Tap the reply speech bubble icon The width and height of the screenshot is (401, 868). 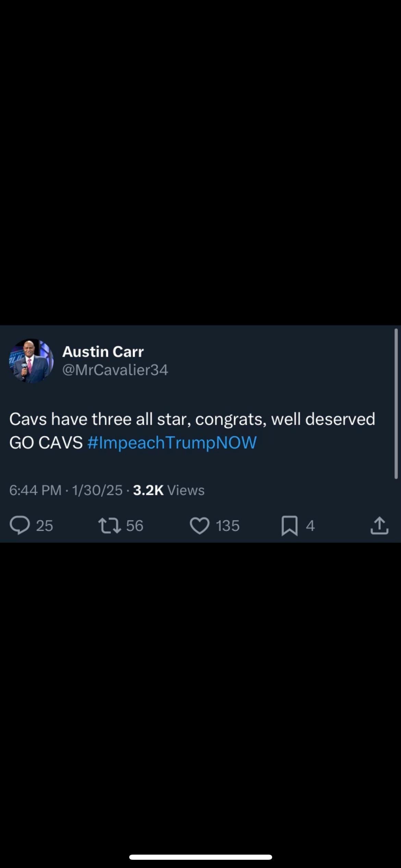pyautogui.click(x=20, y=526)
